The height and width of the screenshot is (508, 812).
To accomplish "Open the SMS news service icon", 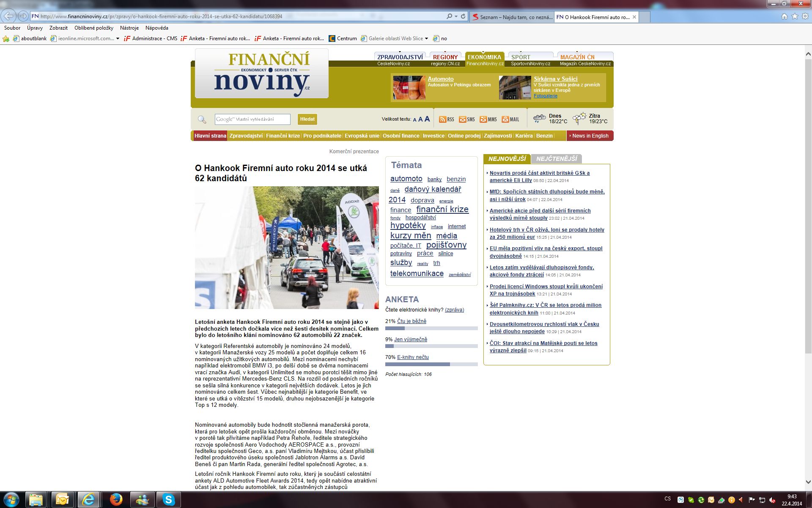I will (467, 119).
